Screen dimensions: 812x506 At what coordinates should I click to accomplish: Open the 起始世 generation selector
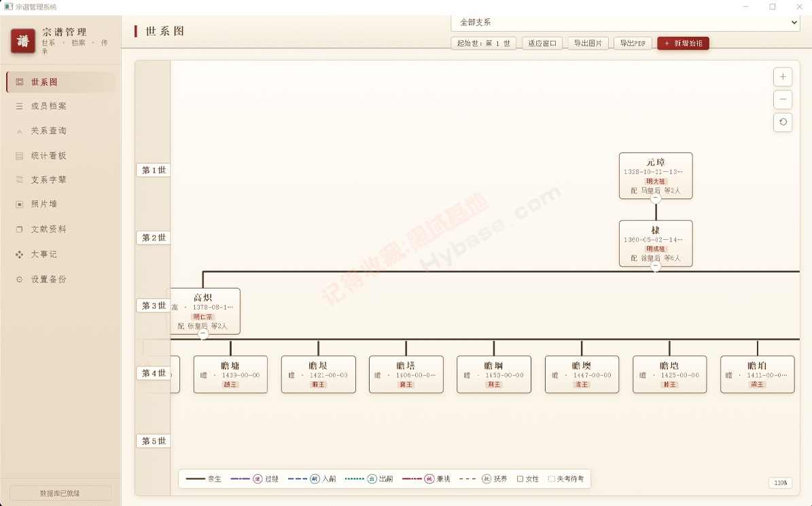click(x=484, y=43)
